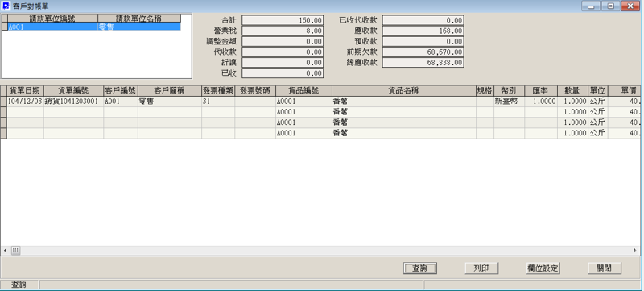Click the 調整金額 field
This screenshot has width=644, height=291.
coord(283,41)
